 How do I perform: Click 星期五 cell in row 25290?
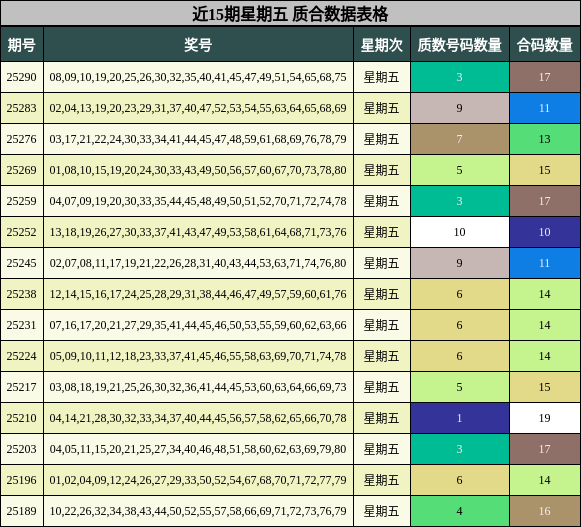click(382, 77)
